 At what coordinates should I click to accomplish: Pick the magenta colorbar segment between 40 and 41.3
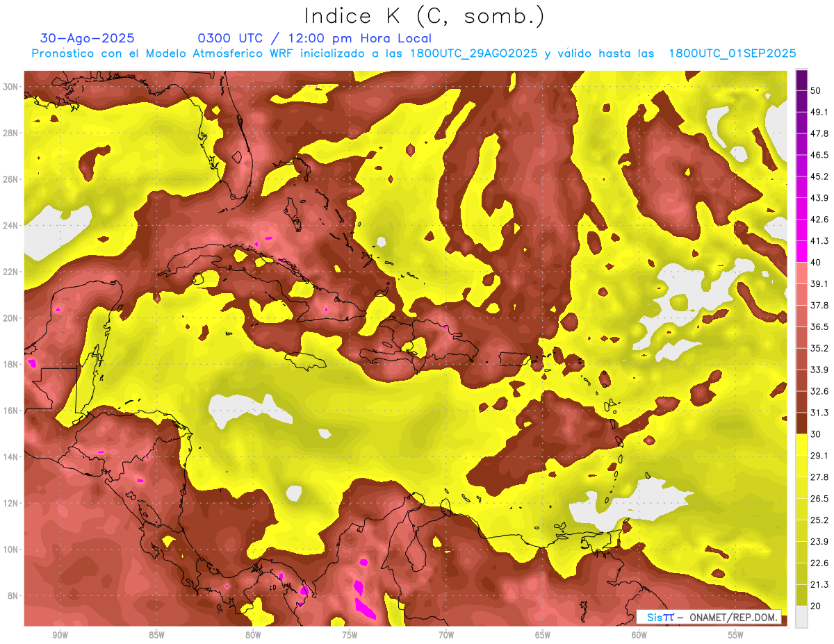[x=801, y=251]
